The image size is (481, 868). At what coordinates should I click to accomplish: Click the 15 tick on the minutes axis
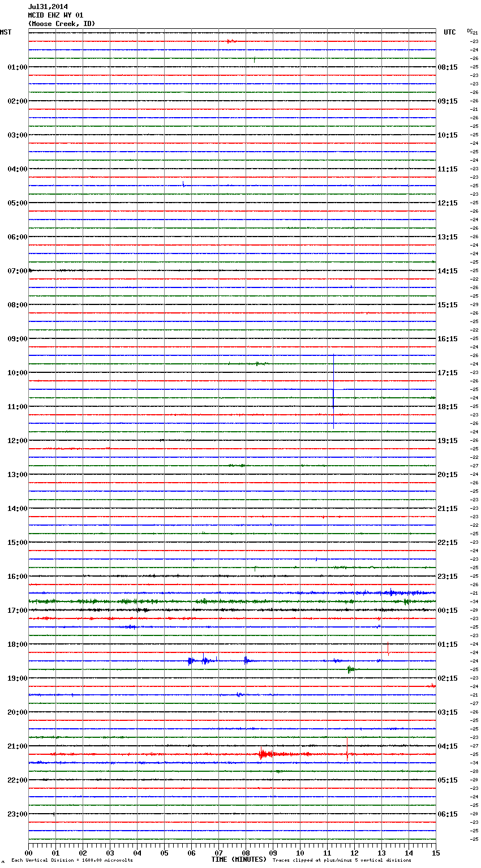(436, 853)
